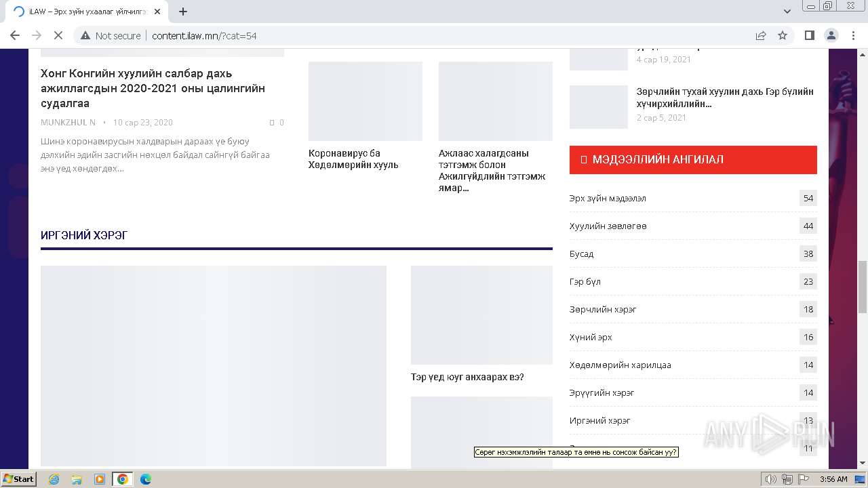Open the share page icon in address bar
The width and height of the screenshot is (868, 488).
tap(761, 35)
